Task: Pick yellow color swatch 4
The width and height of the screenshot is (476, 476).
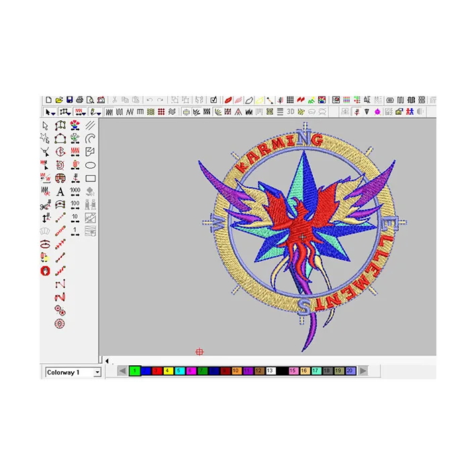Action: pyautogui.click(x=168, y=371)
